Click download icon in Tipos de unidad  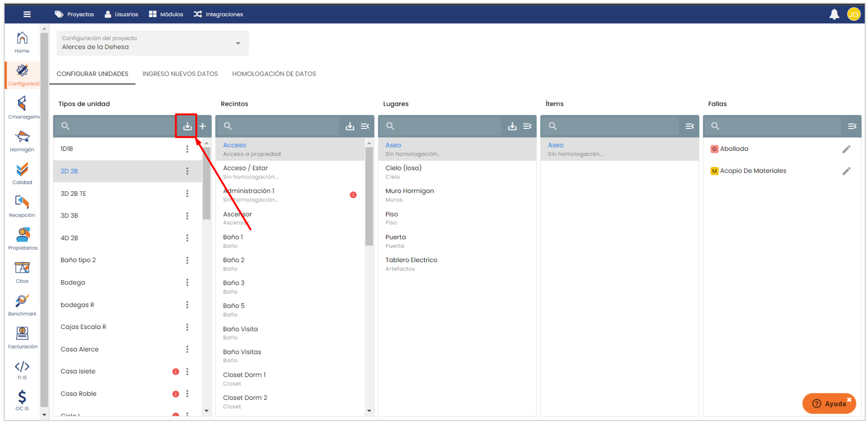[x=187, y=126]
